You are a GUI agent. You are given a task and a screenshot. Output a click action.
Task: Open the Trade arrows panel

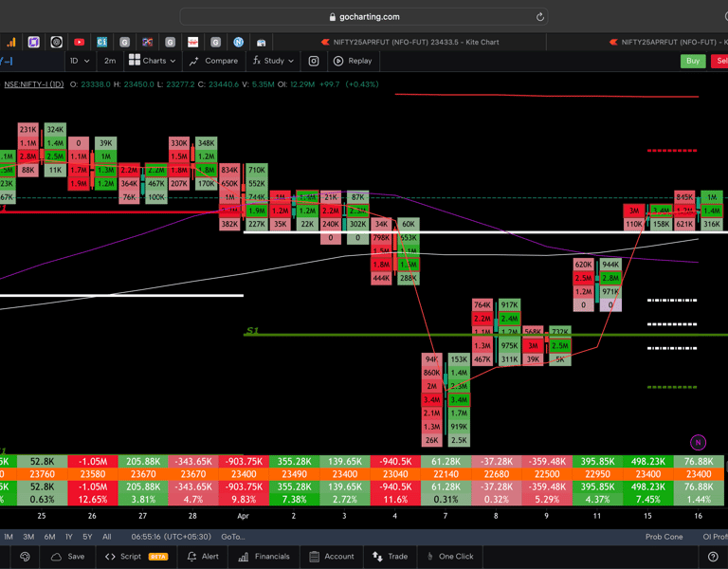tap(390, 557)
